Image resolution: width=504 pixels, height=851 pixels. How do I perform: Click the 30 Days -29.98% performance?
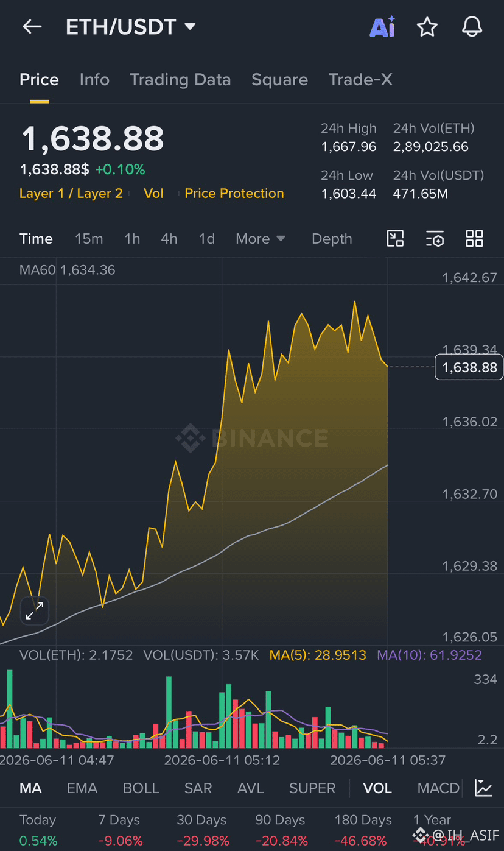coord(203,830)
